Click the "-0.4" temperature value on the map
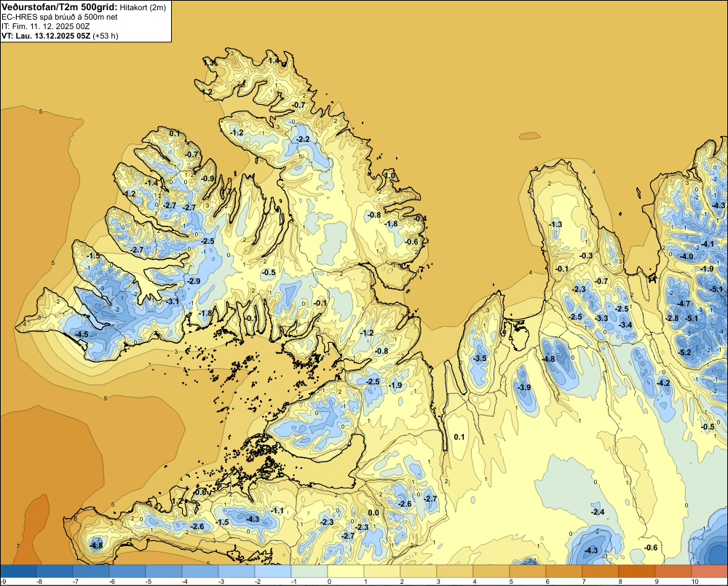The height and width of the screenshot is (586, 728). click(420, 218)
